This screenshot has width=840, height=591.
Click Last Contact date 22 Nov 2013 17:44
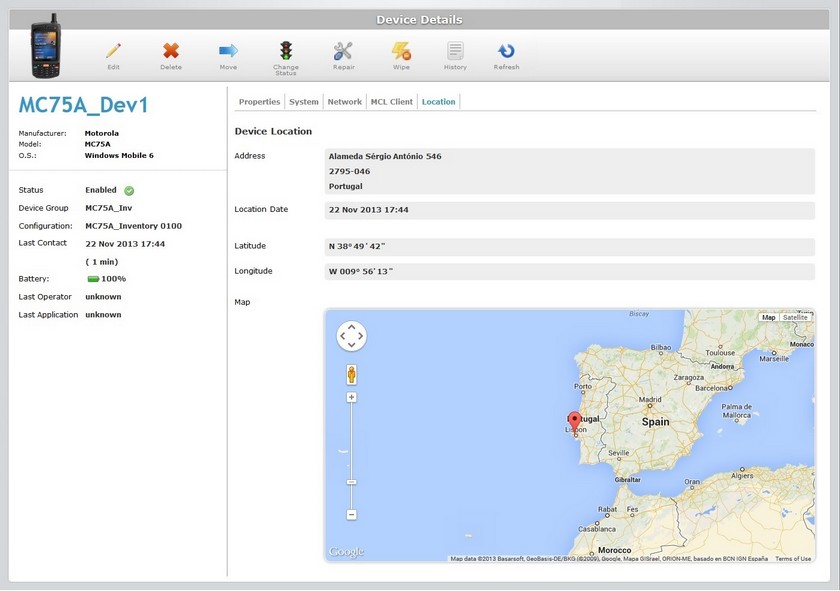(125, 244)
